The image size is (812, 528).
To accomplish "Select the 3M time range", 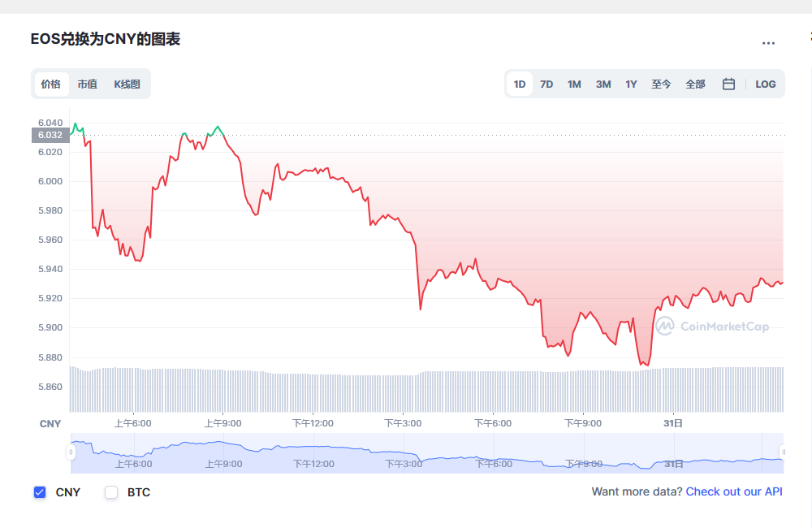I will [x=603, y=84].
